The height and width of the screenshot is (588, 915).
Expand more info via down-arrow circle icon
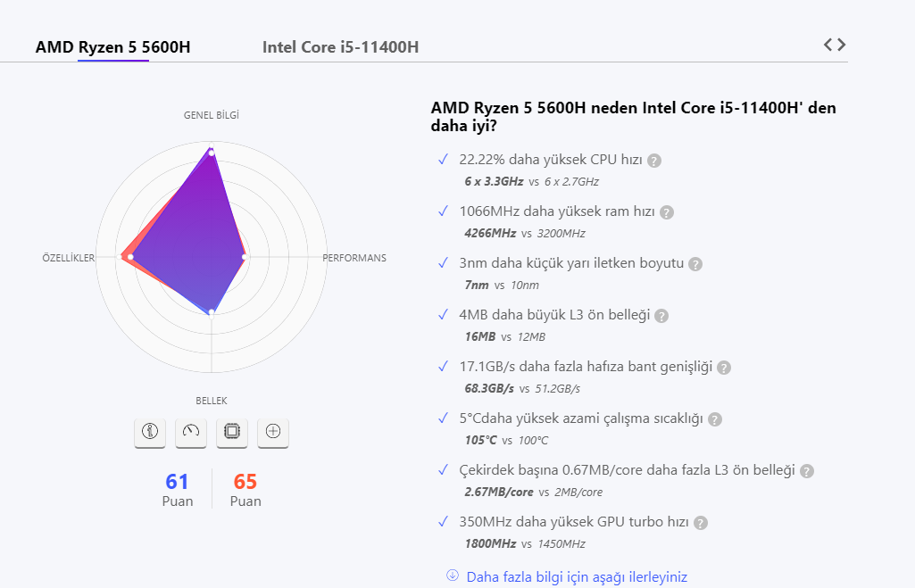tap(453, 576)
